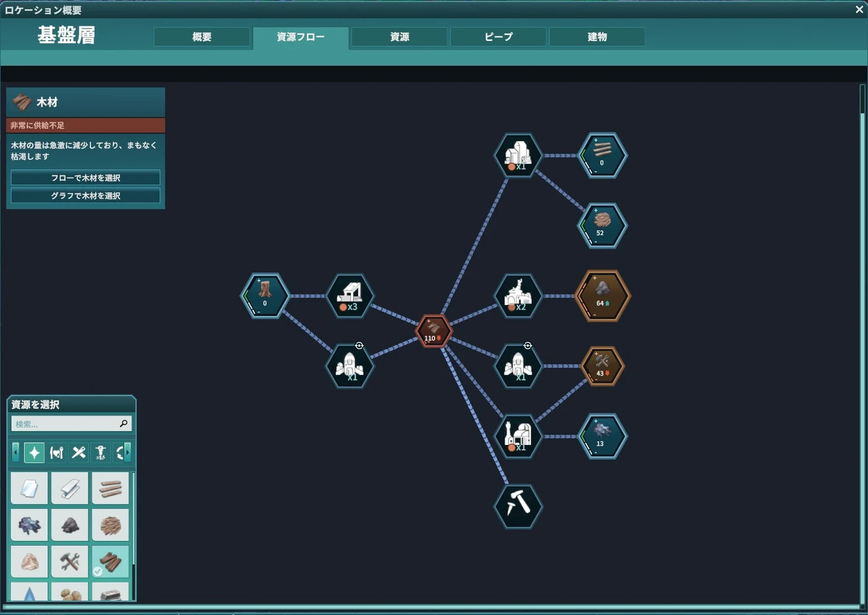The height and width of the screenshot is (615, 868).
Task: Click the central wood node showing 110
Action: coord(433,331)
